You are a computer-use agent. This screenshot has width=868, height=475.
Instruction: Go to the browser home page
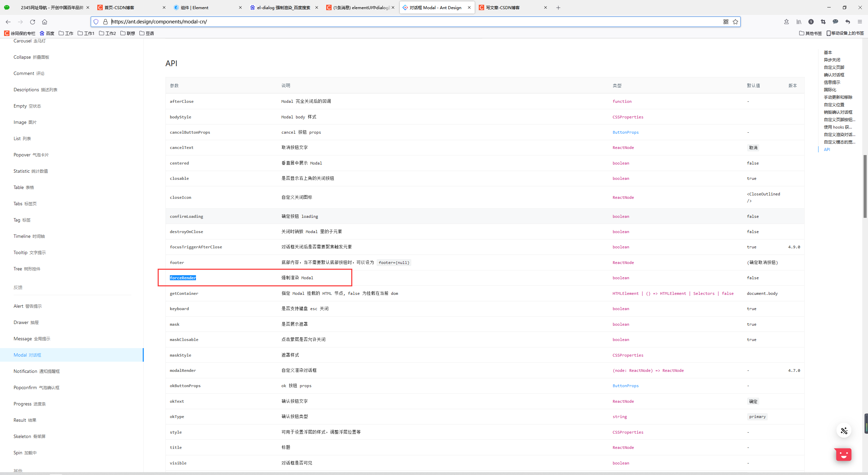click(x=44, y=22)
